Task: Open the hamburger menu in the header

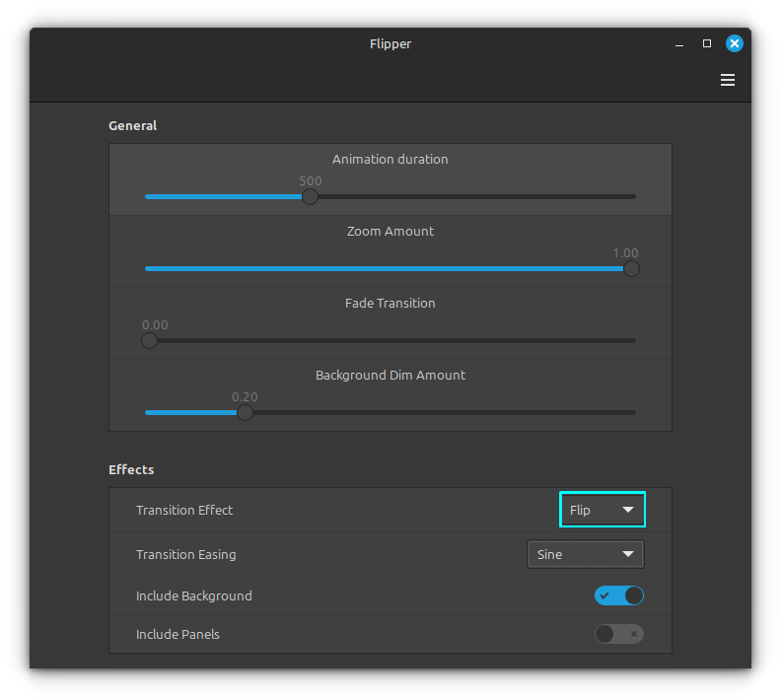Action: [x=728, y=80]
